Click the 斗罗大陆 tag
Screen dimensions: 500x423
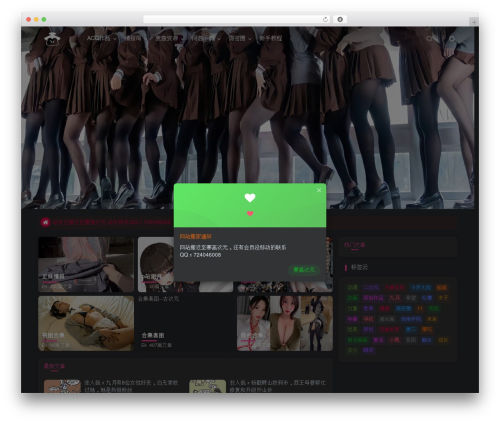[x=421, y=287]
